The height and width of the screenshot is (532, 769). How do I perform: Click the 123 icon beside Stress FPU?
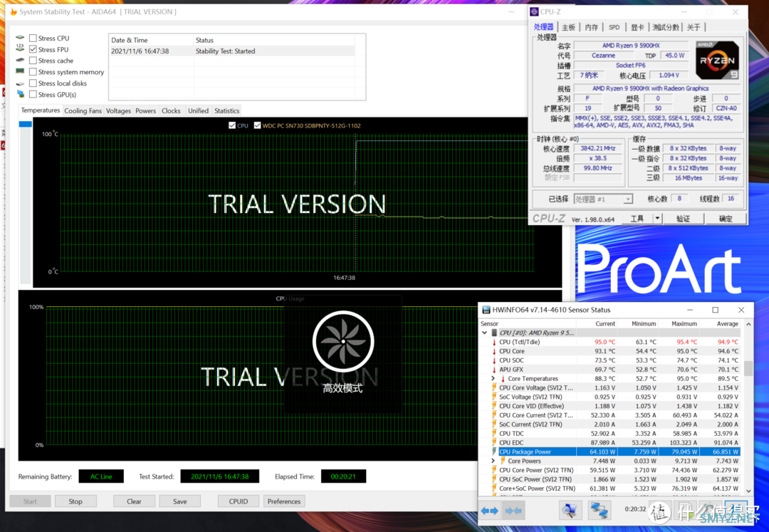point(20,48)
